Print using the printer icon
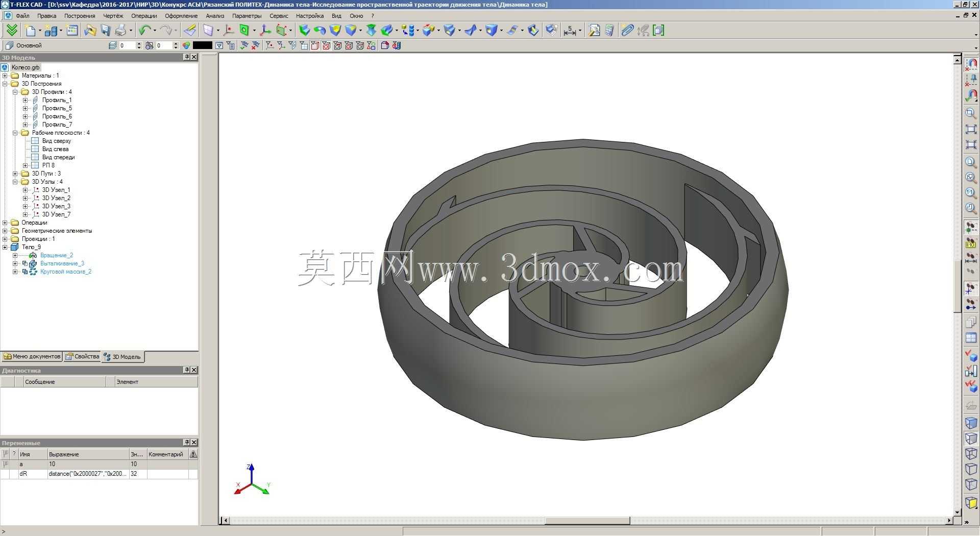980x536 pixels. click(120, 31)
